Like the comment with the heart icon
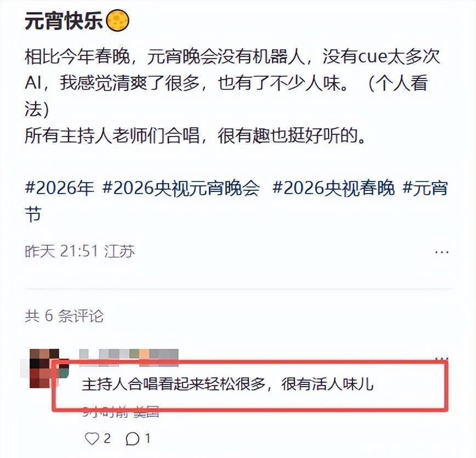This screenshot has width=476, height=458. (x=92, y=439)
